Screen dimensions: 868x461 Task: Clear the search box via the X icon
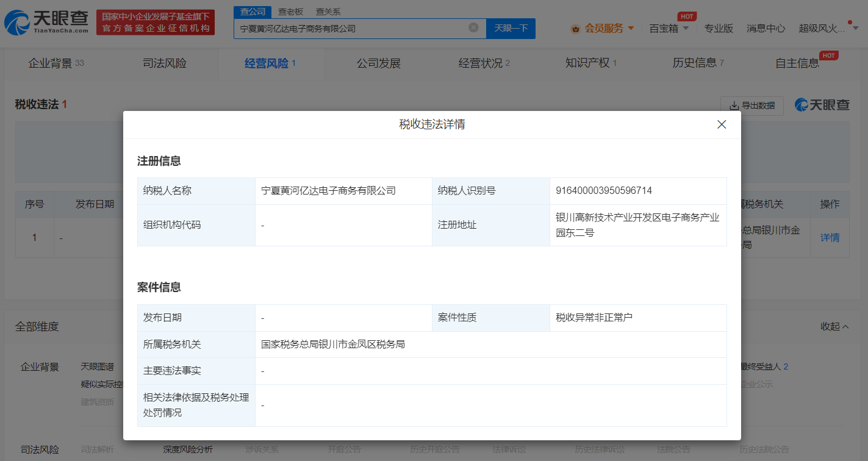click(x=473, y=29)
